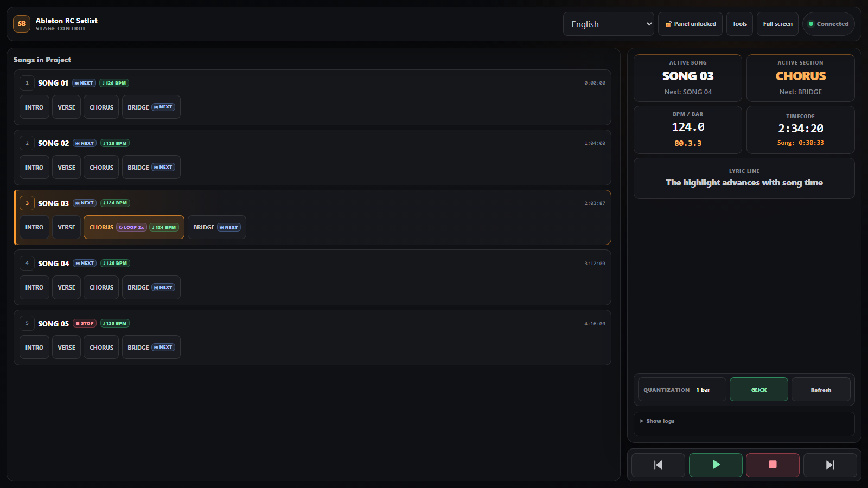
Task: Click the 124 BPM badge in SONG 03 header
Action: [115, 203]
